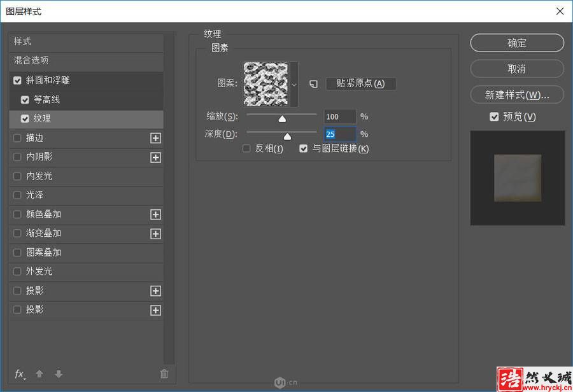Close the 图层样式 dialog
Viewport: 573px width, 392px height.
tap(560, 11)
